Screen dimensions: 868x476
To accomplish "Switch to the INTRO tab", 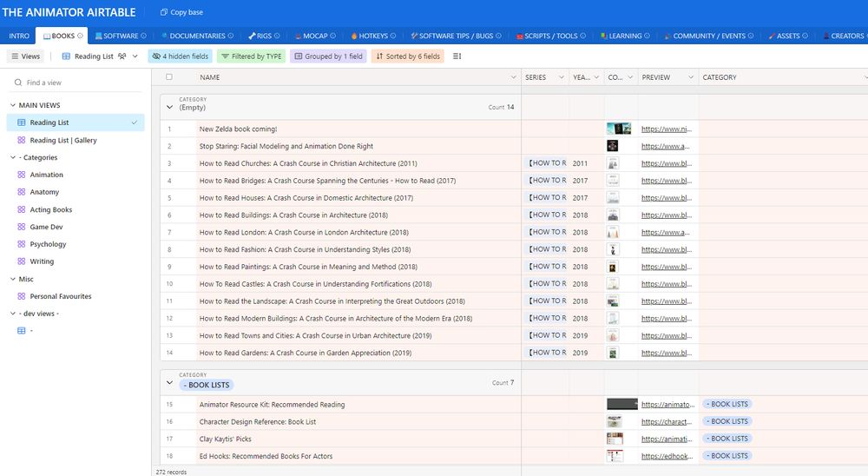I will point(19,36).
